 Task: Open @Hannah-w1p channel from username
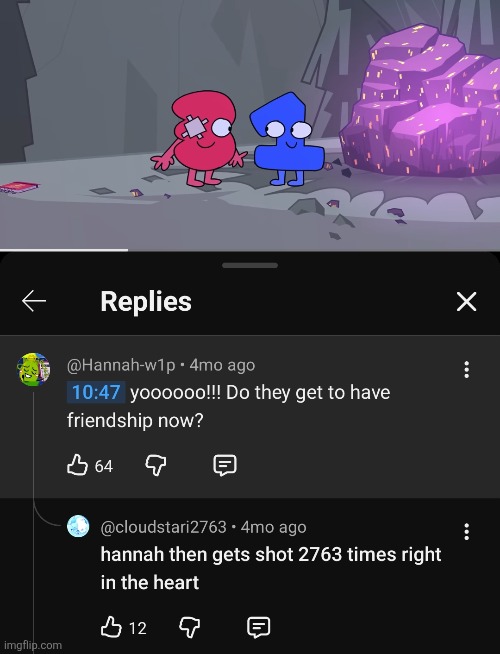121,365
